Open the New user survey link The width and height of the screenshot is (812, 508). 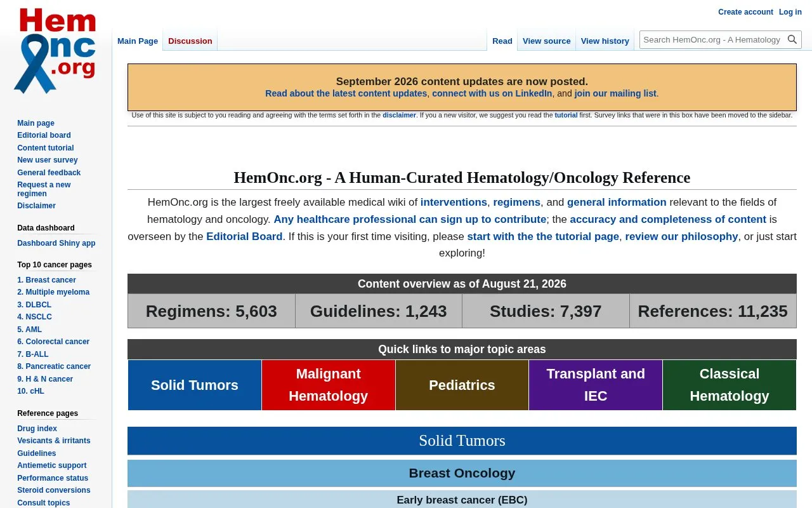point(48,160)
